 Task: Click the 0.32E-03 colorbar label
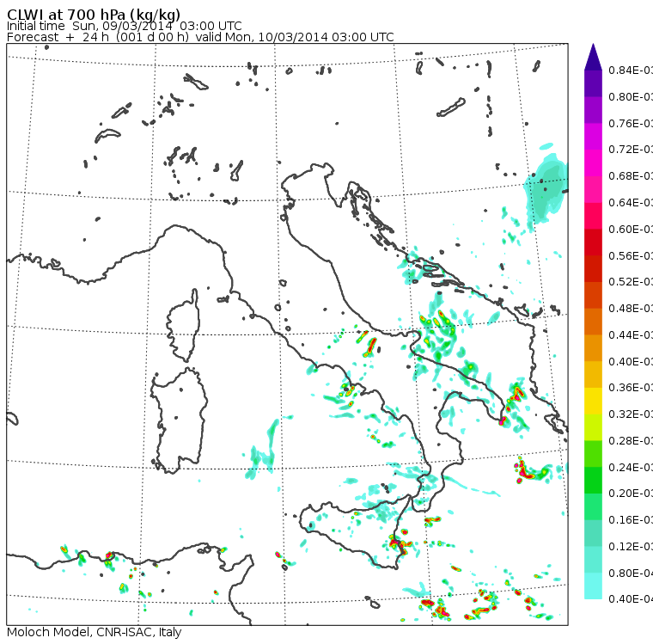(x=631, y=414)
